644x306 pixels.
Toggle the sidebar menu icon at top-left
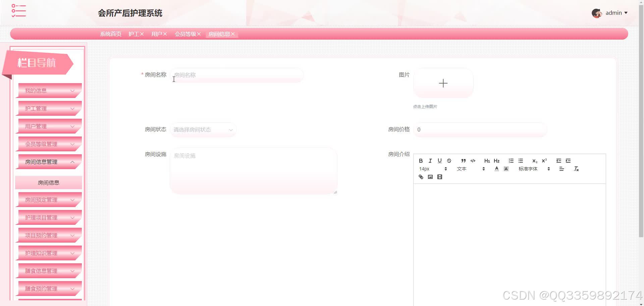pos(19,11)
